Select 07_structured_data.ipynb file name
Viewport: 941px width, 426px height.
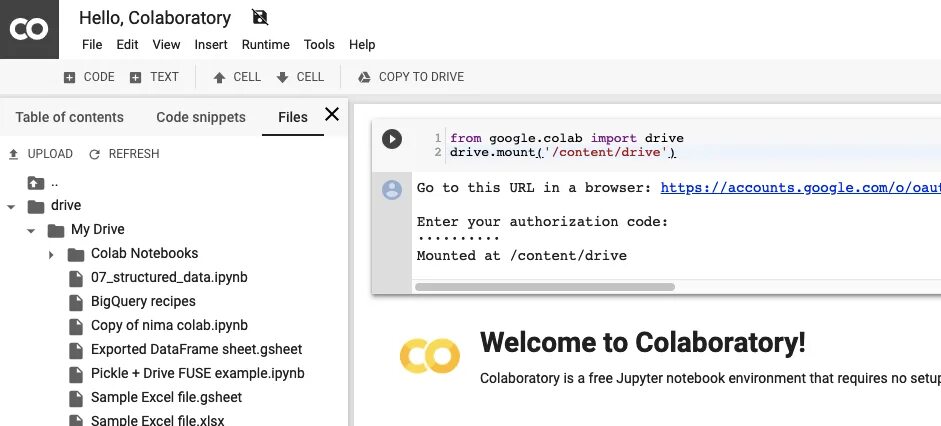(x=169, y=278)
